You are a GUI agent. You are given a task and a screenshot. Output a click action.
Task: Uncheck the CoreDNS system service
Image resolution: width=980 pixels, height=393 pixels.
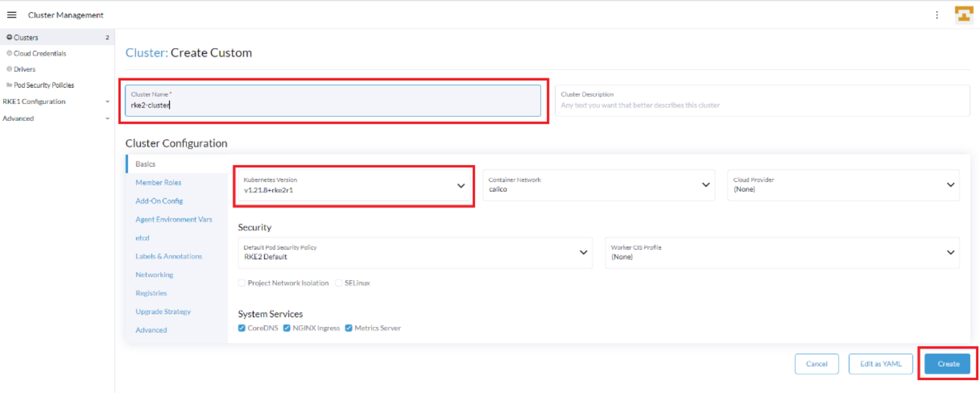242,328
